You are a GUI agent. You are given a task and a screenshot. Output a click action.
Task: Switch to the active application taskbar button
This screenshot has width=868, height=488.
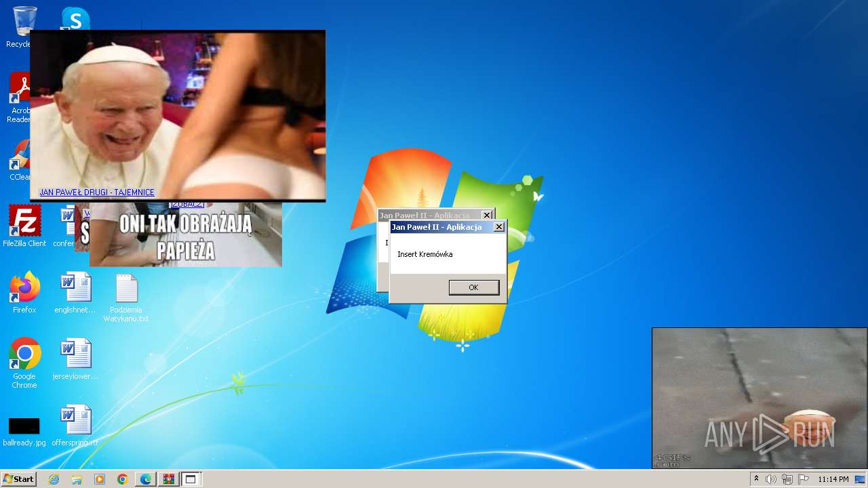[x=191, y=479]
